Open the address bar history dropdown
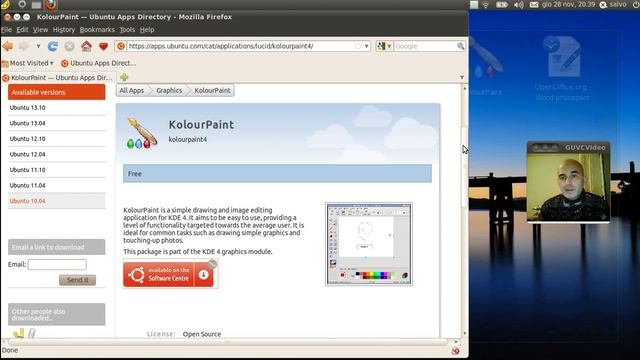The width and height of the screenshot is (640, 360). pos(367,46)
